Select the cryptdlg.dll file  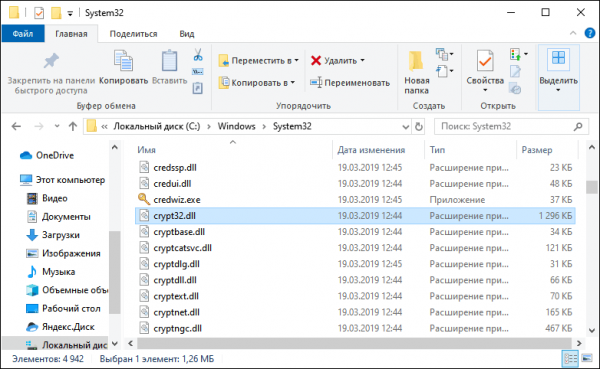tap(355, 264)
